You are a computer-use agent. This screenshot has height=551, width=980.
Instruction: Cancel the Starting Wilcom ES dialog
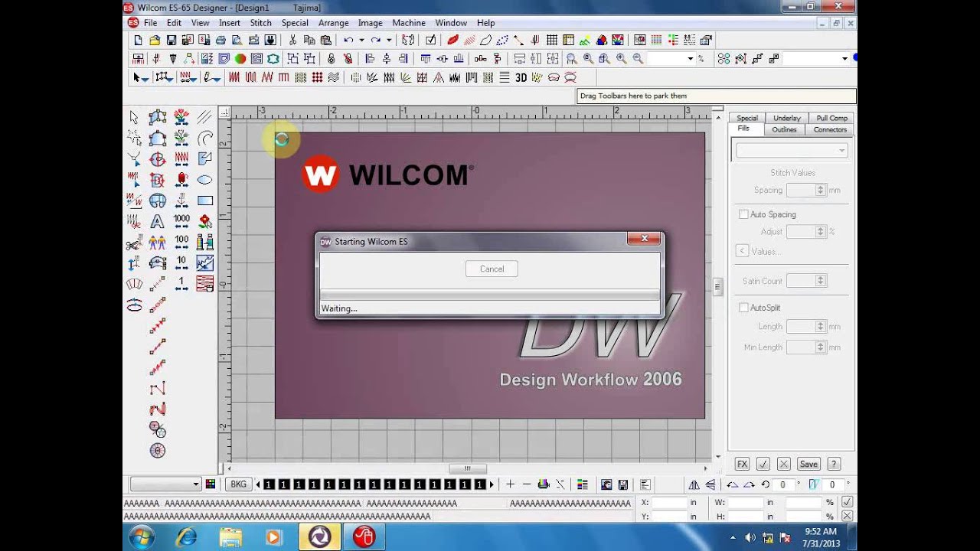[x=492, y=269]
